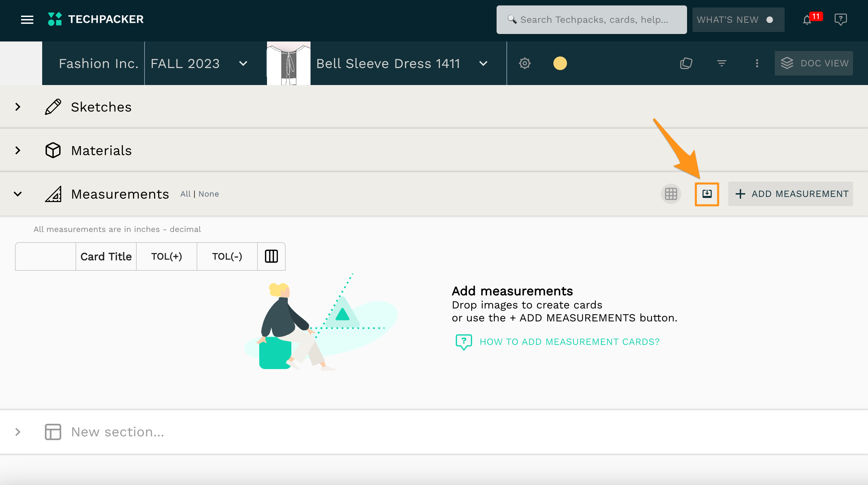The width and height of the screenshot is (868, 485).
Task: Switch to Doc View
Action: 814,63
